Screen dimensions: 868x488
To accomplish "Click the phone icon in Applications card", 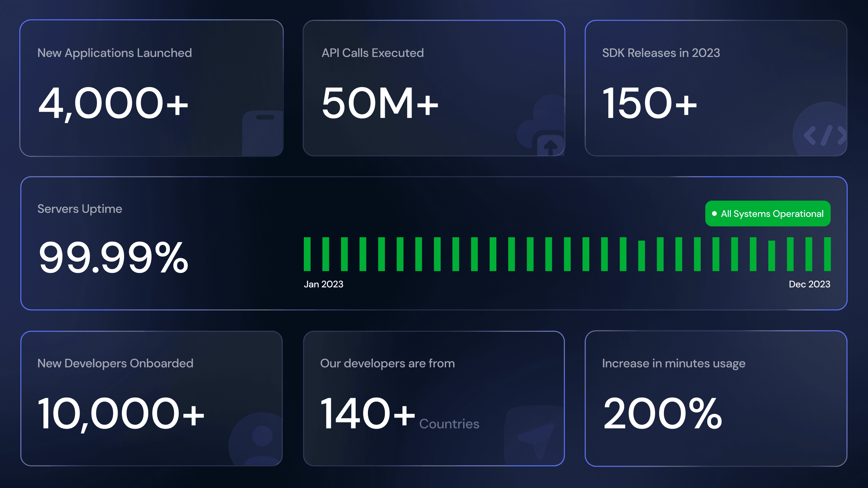I will tap(263, 133).
